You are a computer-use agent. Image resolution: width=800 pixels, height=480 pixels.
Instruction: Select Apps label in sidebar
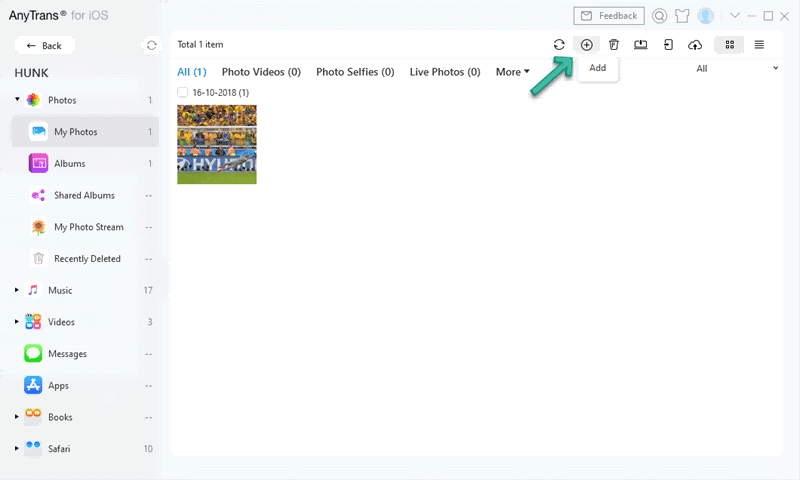(58, 386)
